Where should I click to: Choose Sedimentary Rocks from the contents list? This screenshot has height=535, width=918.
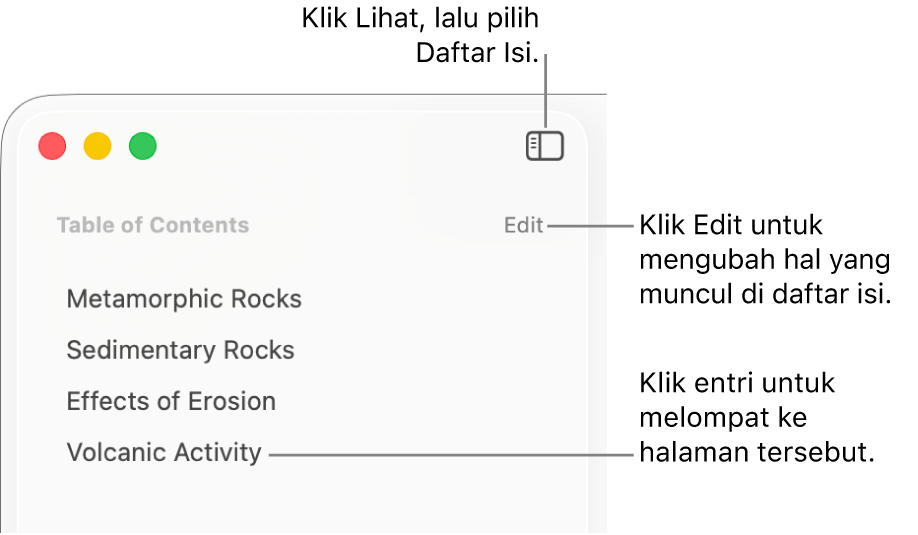pyautogui.click(x=180, y=350)
